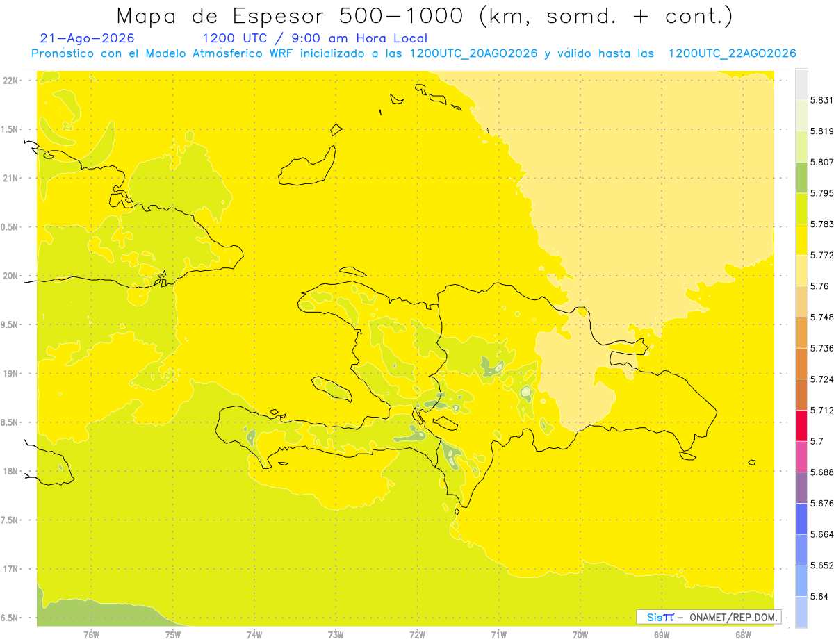Click the 68W longitude label
Screen dimensions: 834x644
[x=743, y=635]
